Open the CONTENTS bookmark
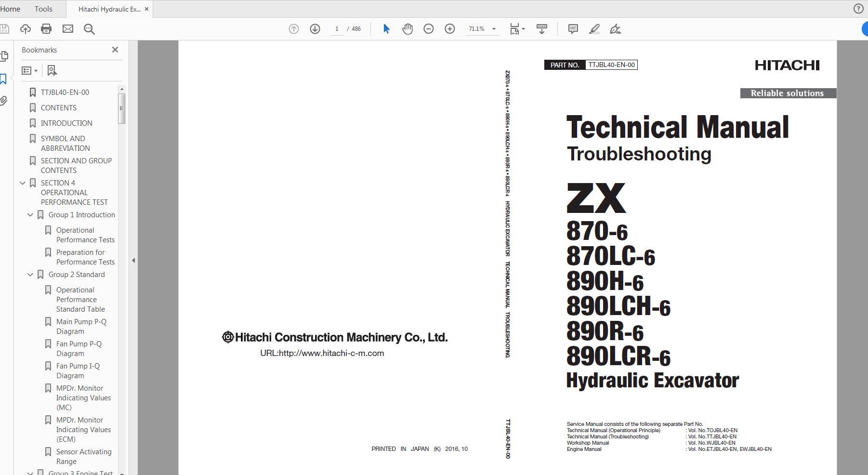 pos(58,107)
